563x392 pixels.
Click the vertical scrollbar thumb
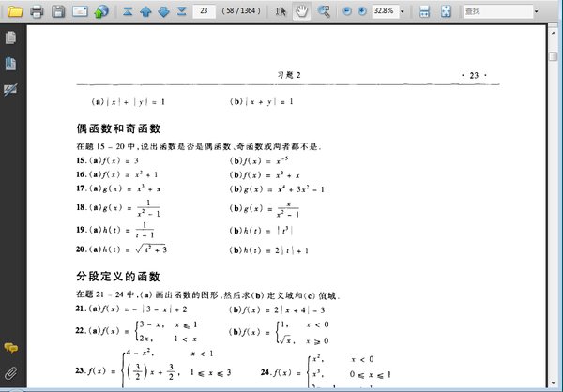[x=554, y=56]
